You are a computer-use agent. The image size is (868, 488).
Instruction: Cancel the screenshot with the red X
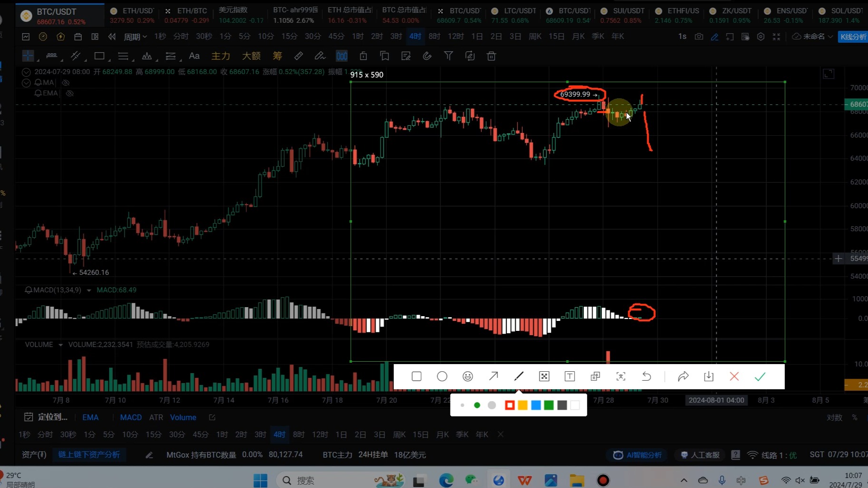[734, 376]
